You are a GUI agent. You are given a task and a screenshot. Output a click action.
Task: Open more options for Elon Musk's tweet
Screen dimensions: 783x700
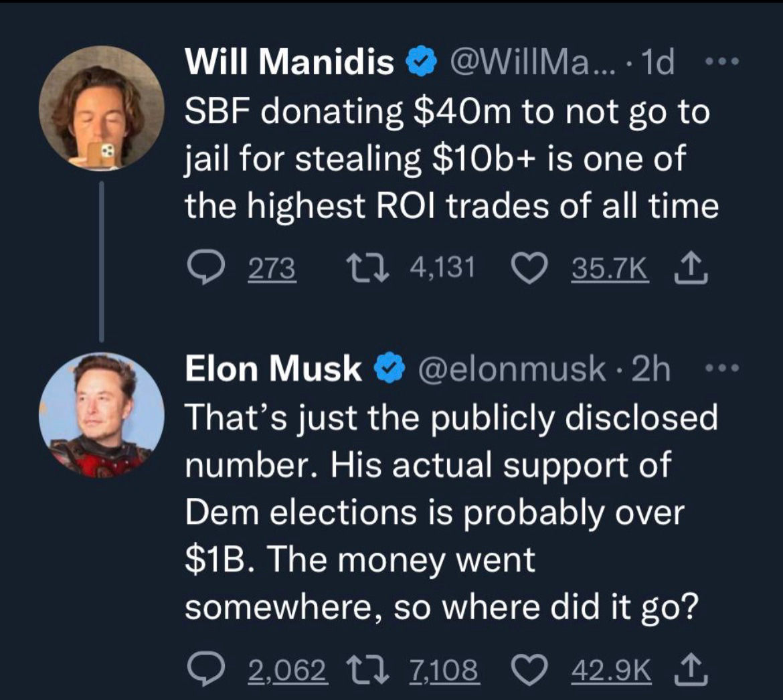(721, 369)
